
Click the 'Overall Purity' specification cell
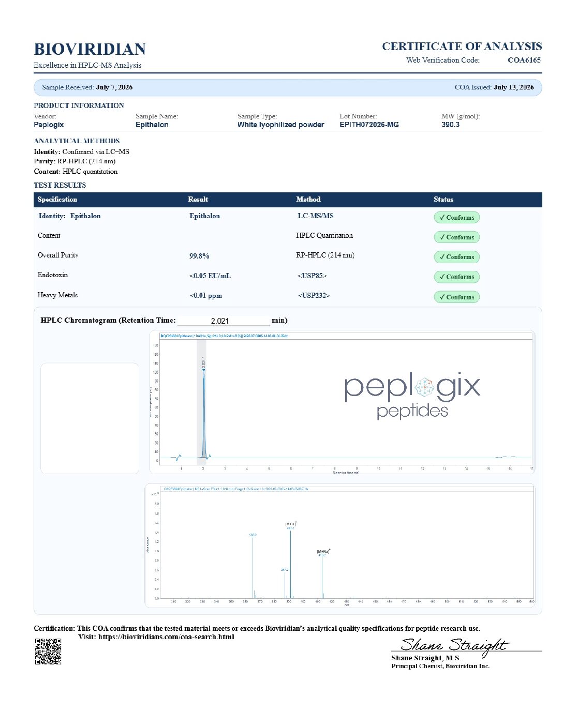(58, 255)
